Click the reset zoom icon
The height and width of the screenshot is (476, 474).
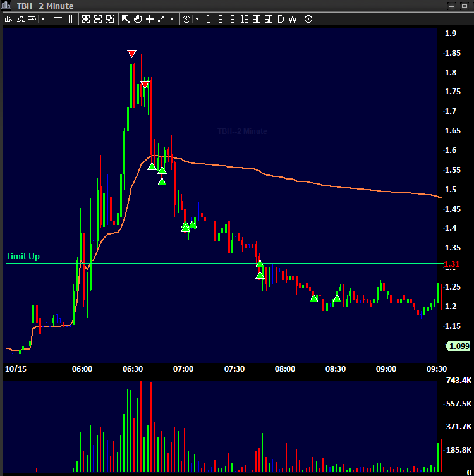[110, 20]
